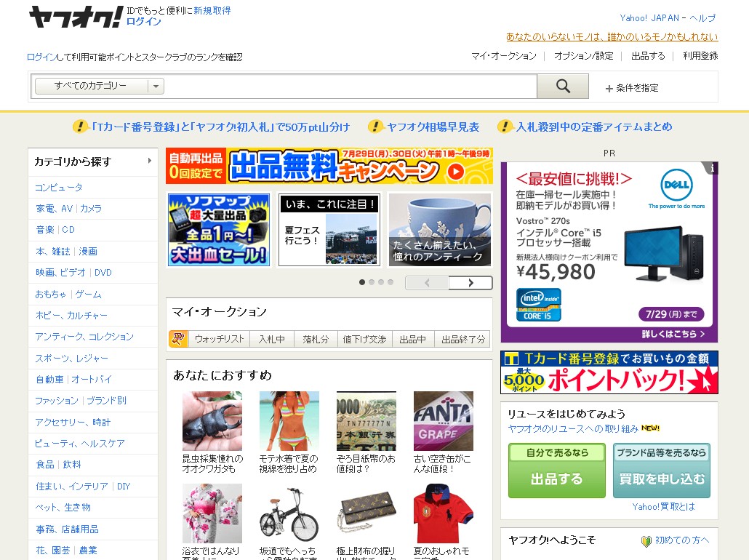749x560 pixels.
Task: Open ヤフオク!のリユースへの取り組み link
Action: (x=573, y=428)
